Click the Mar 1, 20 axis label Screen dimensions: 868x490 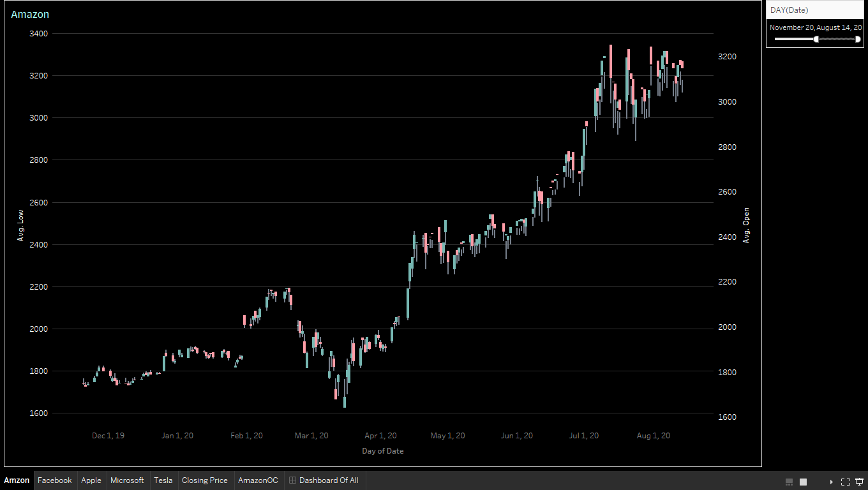pyautogui.click(x=311, y=436)
